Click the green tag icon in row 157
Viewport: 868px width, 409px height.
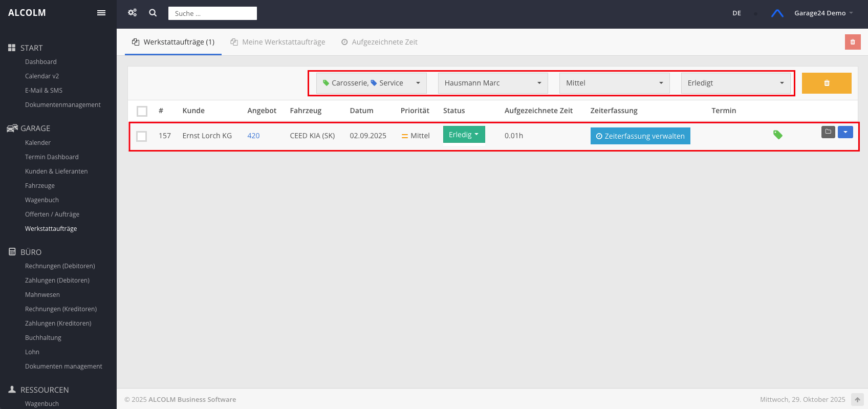(777, 135)
